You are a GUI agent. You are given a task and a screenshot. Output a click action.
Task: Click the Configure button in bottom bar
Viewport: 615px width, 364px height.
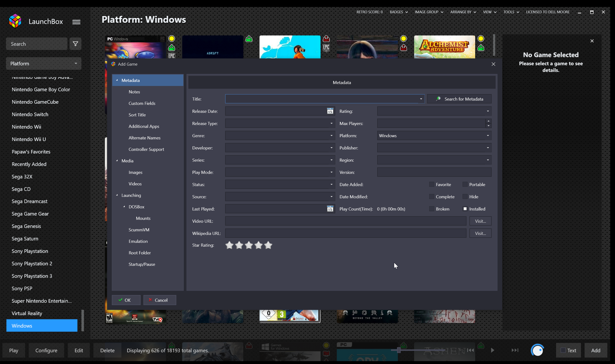(46, 350)
